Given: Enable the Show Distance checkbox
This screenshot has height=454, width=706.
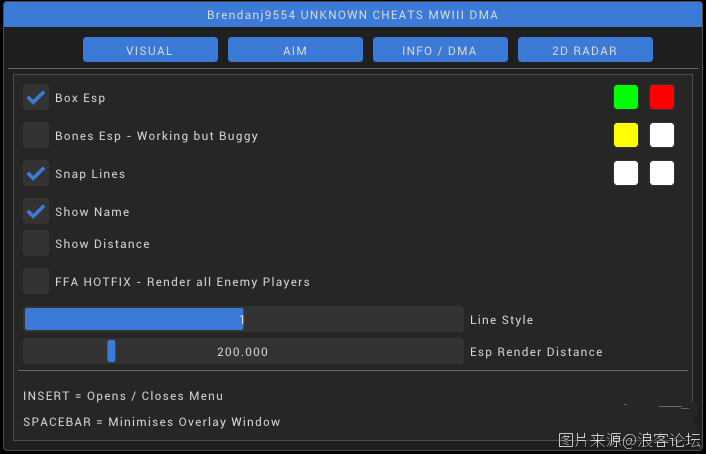Looking at the screenshot, I should [36, 243].
